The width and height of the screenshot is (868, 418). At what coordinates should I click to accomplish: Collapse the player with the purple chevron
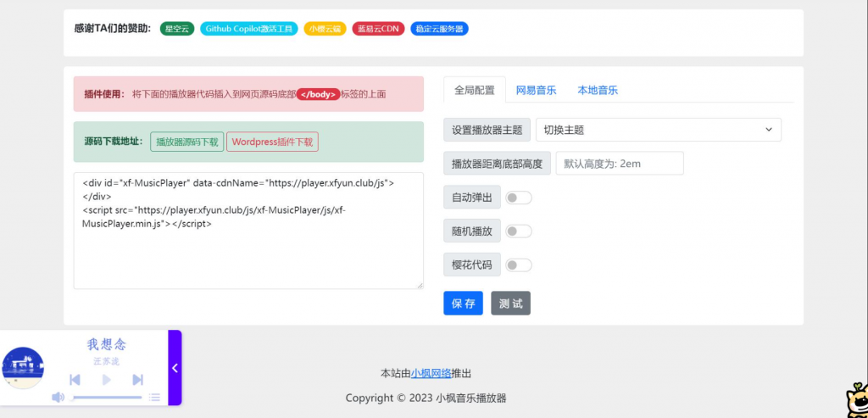click(x=175, y=368)
